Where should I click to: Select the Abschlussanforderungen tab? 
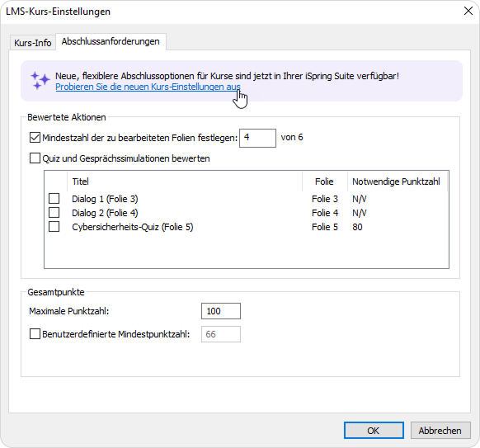111,41
